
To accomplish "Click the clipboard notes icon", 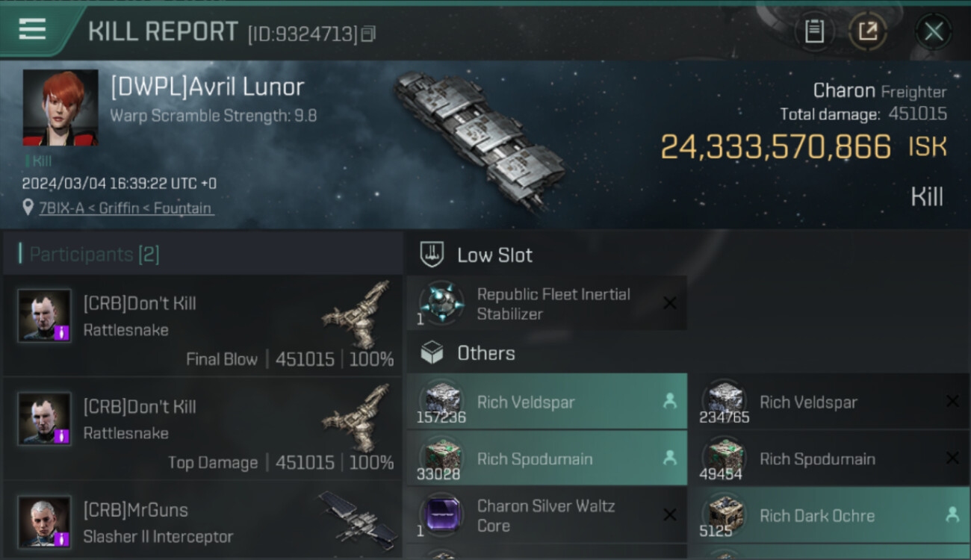I will [x=814, y=31].
